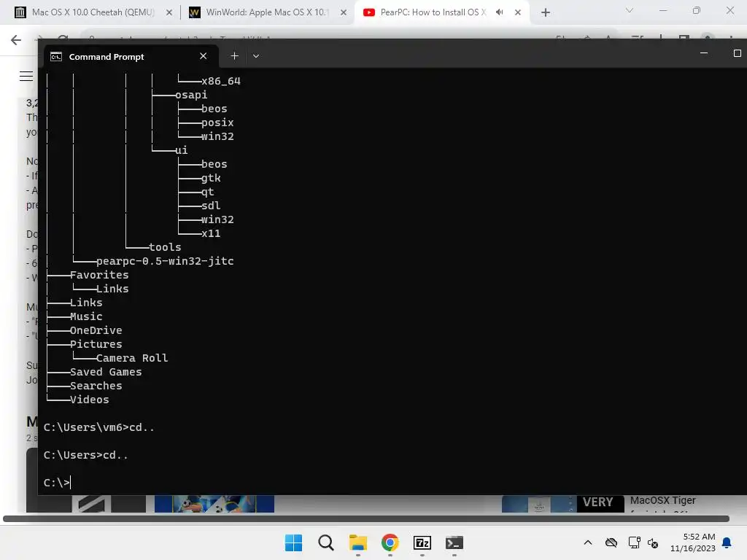Click the pearpc-0.5-win32-jitc folder entry
Image resolution: width=747 pixels, height=560 pixels.
click(x=165, y=261)
